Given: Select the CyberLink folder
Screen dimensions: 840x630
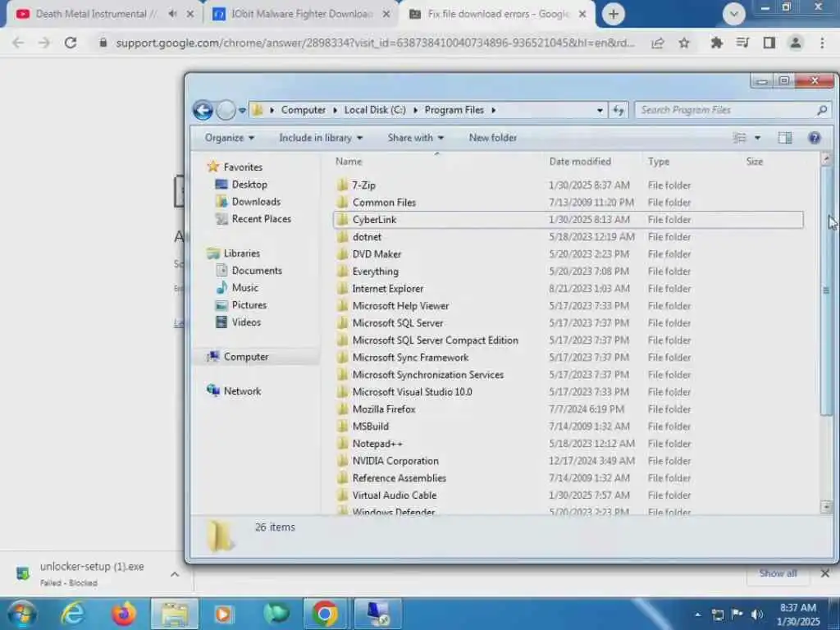Looking at the screenshot, I should [x=568, y=220].
